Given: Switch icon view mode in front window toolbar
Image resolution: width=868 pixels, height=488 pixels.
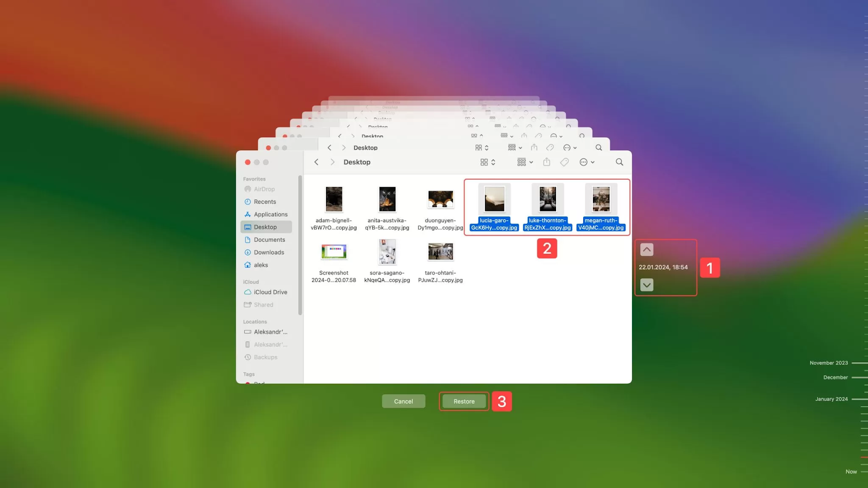Looking at the screenshot, I should pyautogui.click(x=488, y=162).
